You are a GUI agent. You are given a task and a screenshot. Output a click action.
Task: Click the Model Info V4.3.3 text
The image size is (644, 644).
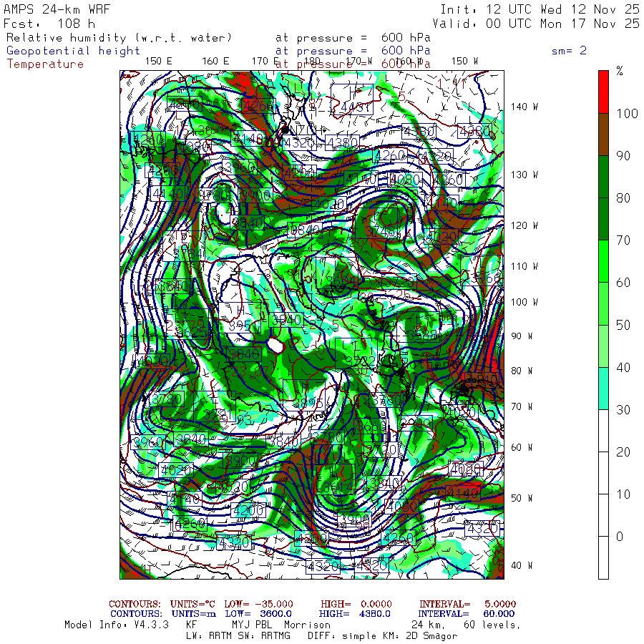[117, 625]
